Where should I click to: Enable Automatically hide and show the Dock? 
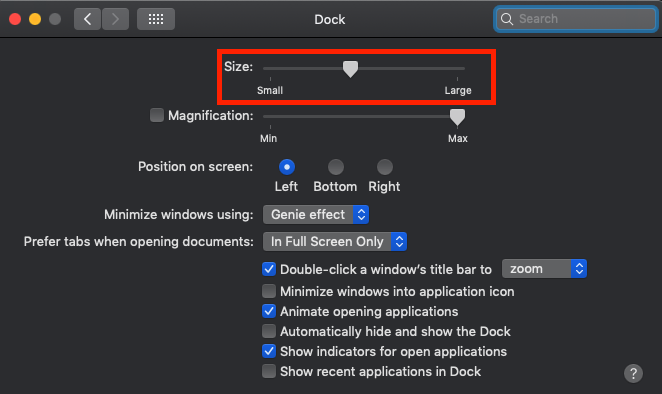coord(269,331)
